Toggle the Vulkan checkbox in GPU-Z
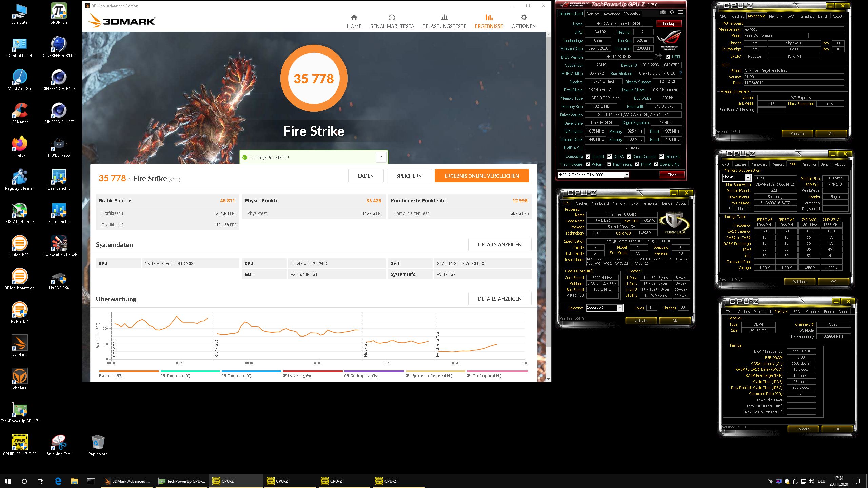Viewport: 868px width, 488px height. click(x=588, y=164)
